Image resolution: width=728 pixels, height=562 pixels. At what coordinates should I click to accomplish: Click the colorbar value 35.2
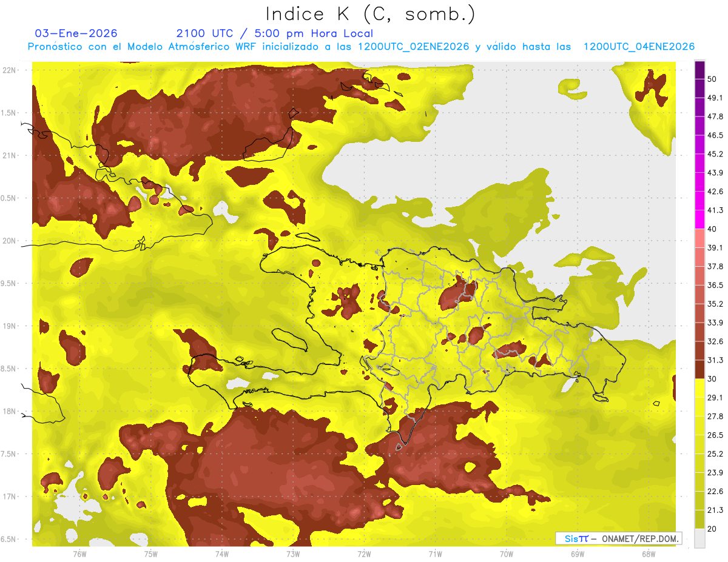coord(716,304)
